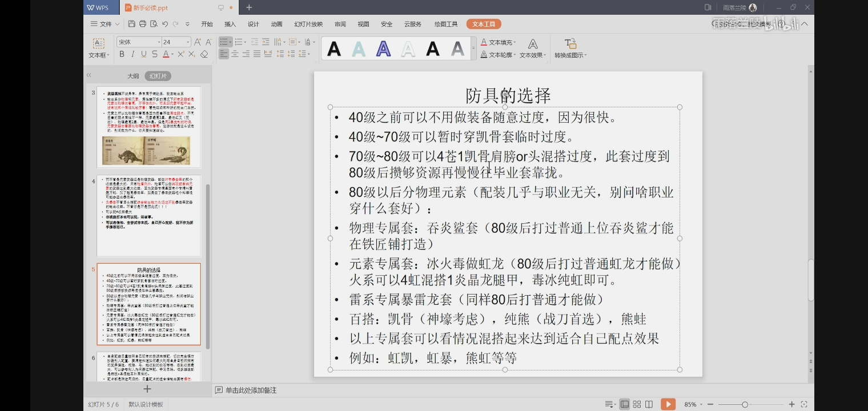The width and height of the screenshot is (868, 411).
Task: Click the Text Effects (文本效果) icon
Action: [532, 49]
